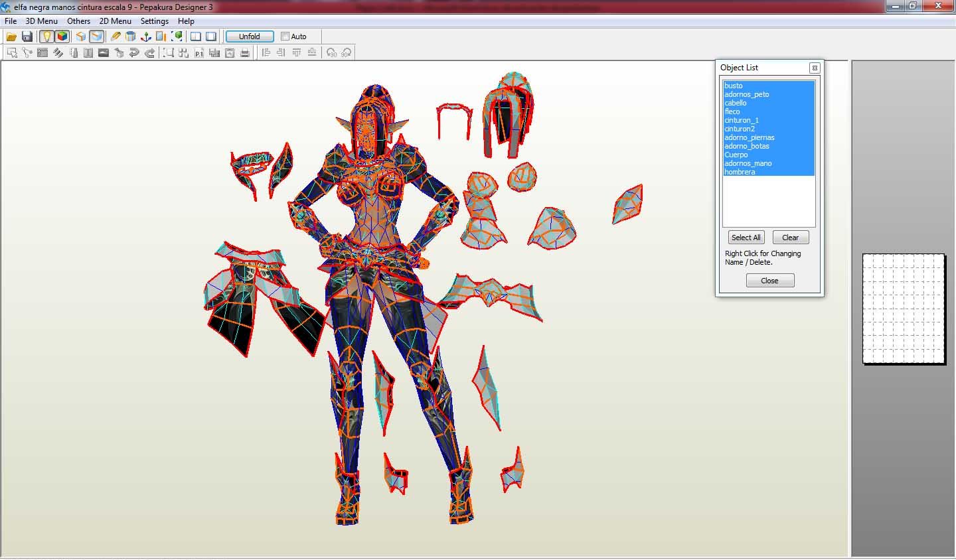Screen dimensions: 956x560
Task: Click the align right icon
Action: tap(281, 52)
